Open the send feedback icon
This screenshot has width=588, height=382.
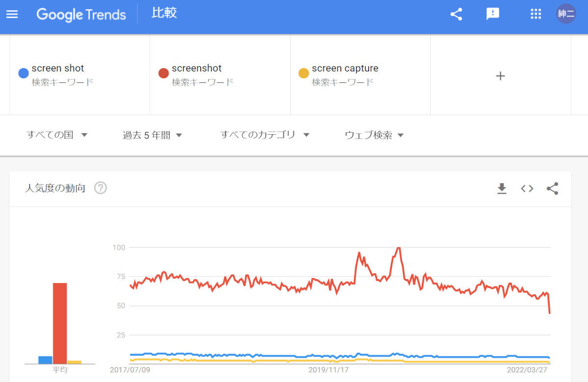[492, 14]
